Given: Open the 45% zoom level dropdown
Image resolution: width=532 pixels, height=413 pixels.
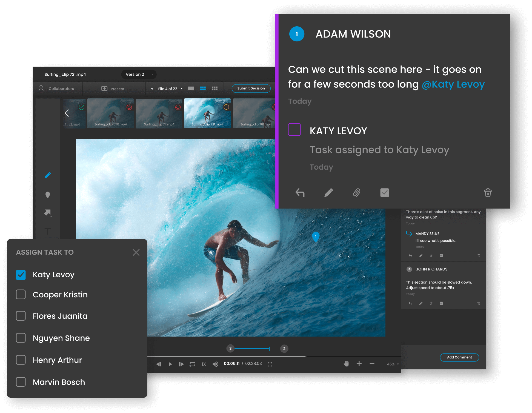Looking at the screenshot, I should 393,364.
